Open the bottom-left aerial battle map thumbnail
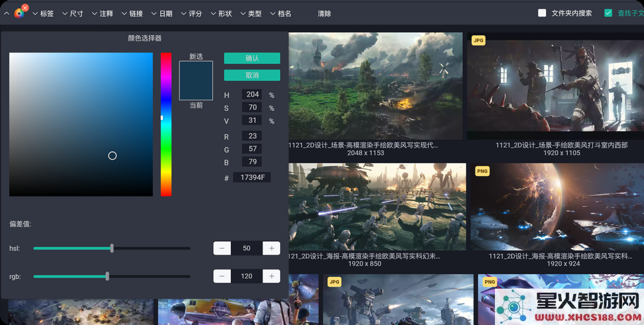 point(81,312)
